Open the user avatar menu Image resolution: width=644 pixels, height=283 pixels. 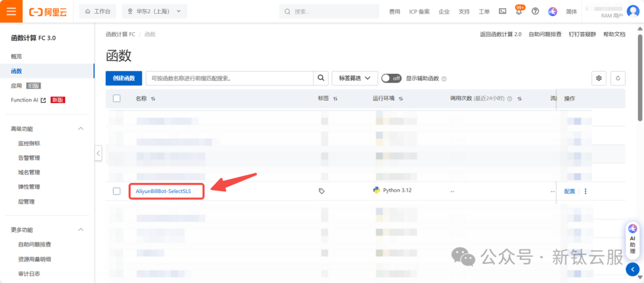633,11
